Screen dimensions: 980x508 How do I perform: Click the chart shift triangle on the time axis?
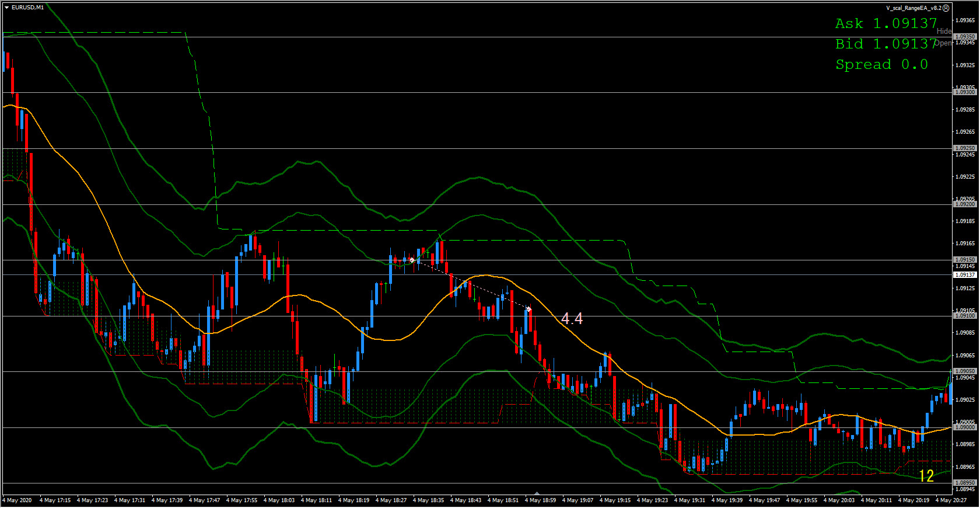coord(537,493)
